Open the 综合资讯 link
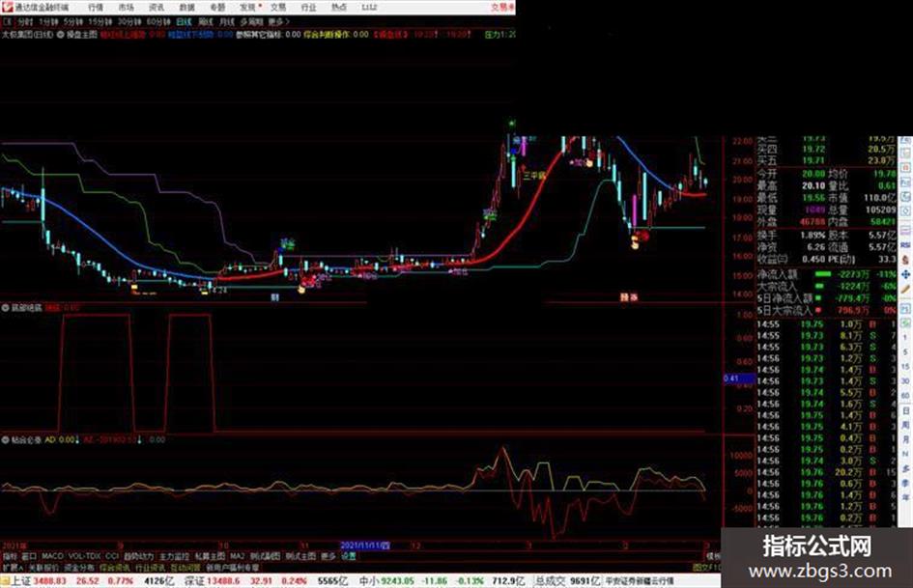The height and width of the screenshot is (588, 913). click(x=115, y=567)
